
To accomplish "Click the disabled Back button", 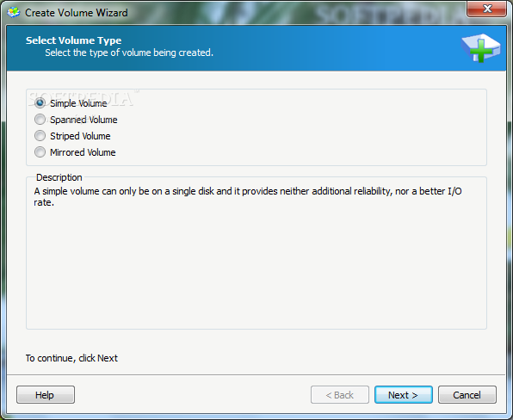I will click(340, 395).
